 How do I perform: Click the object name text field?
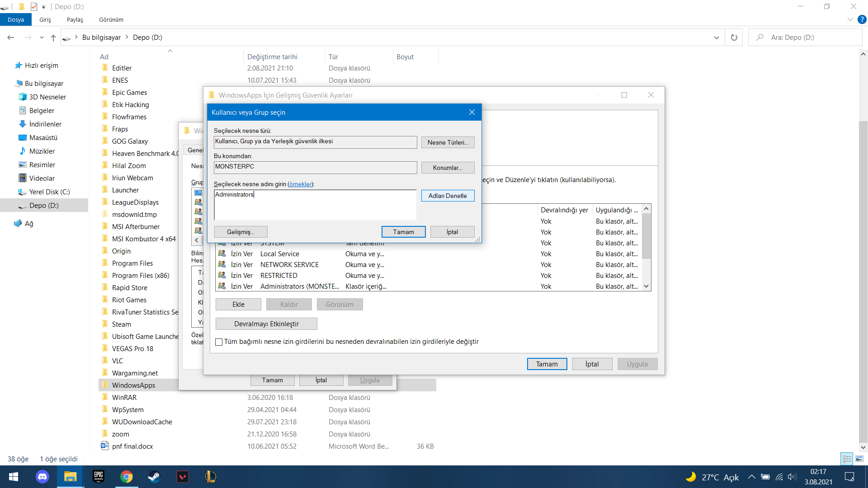(315, 205)
